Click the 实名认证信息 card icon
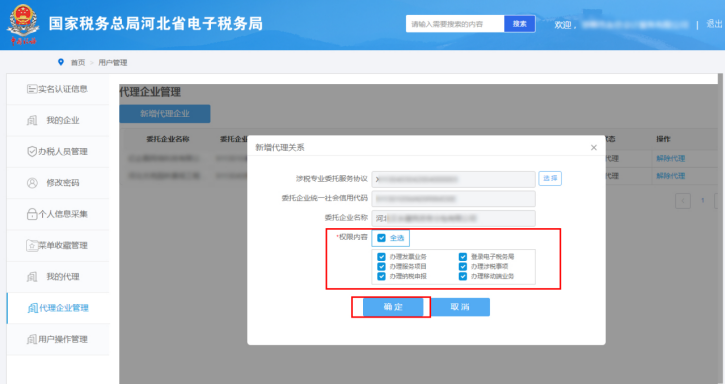 [31, 89]
